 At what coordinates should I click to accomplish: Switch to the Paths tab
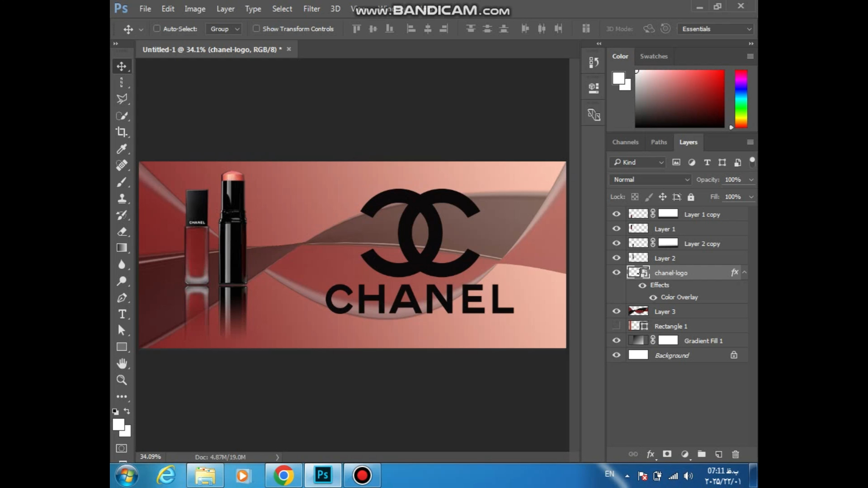659,142
